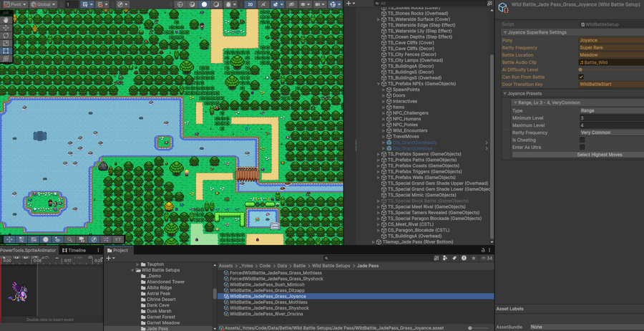Click Assets breadcrumb in Project path

225,266
